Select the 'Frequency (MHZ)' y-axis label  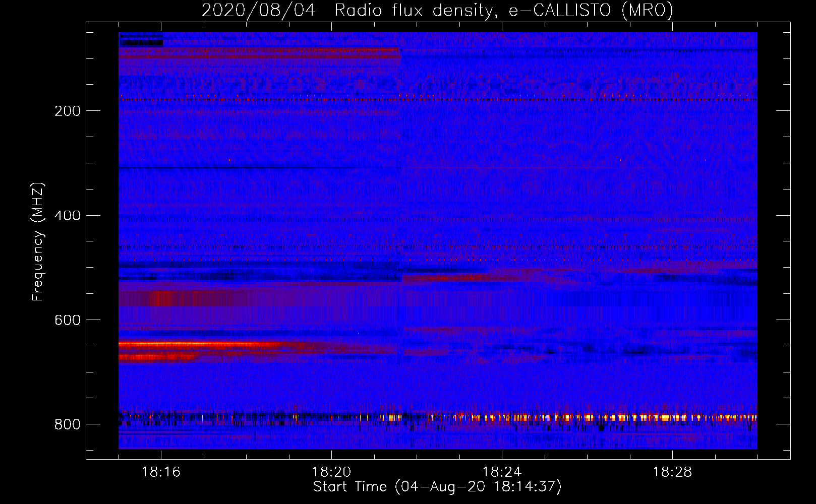(x=38, y=242)
